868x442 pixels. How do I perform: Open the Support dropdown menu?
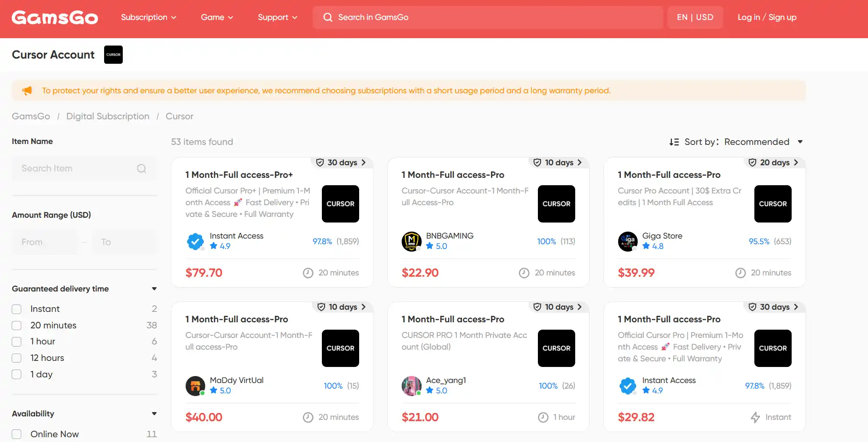(278, 17)
